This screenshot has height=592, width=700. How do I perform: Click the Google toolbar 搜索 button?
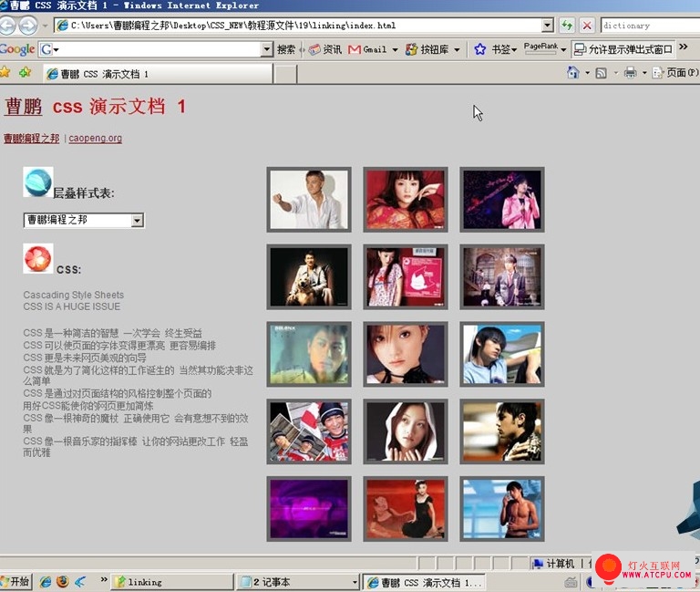286,49
